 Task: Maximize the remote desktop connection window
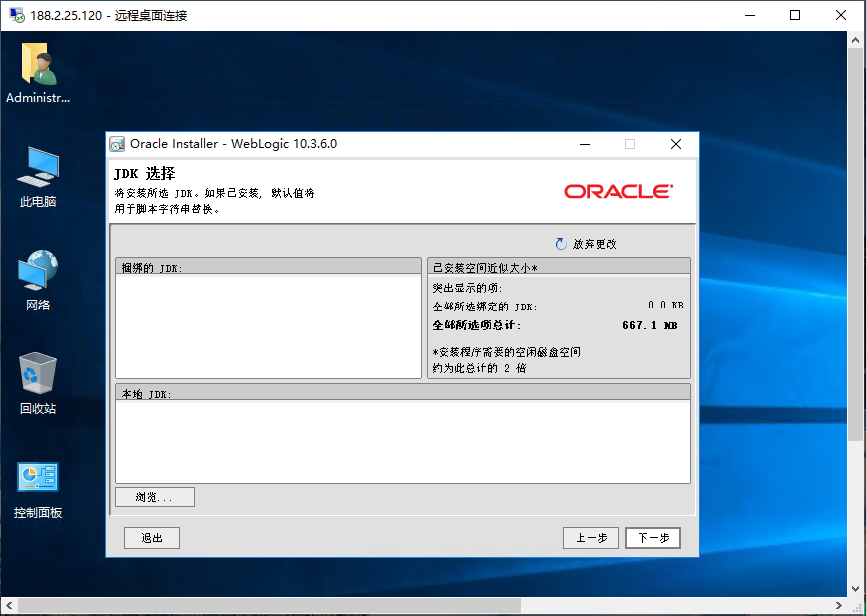point(795,15)
